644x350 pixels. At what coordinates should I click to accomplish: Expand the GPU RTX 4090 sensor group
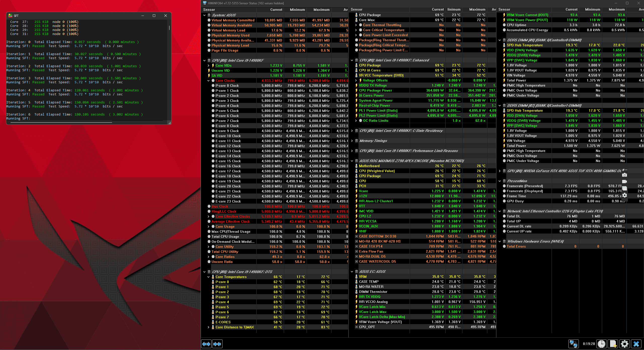(x=500, y=171)
